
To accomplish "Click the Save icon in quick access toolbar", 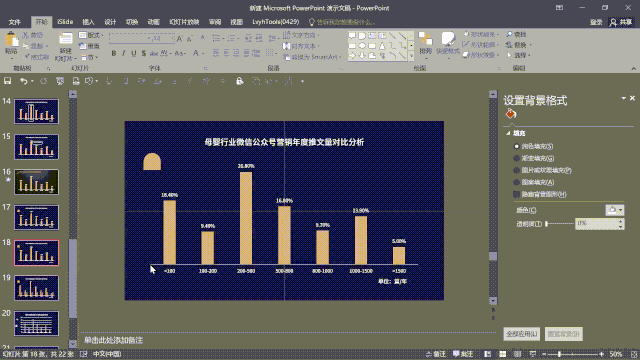I will click(8, 81).
